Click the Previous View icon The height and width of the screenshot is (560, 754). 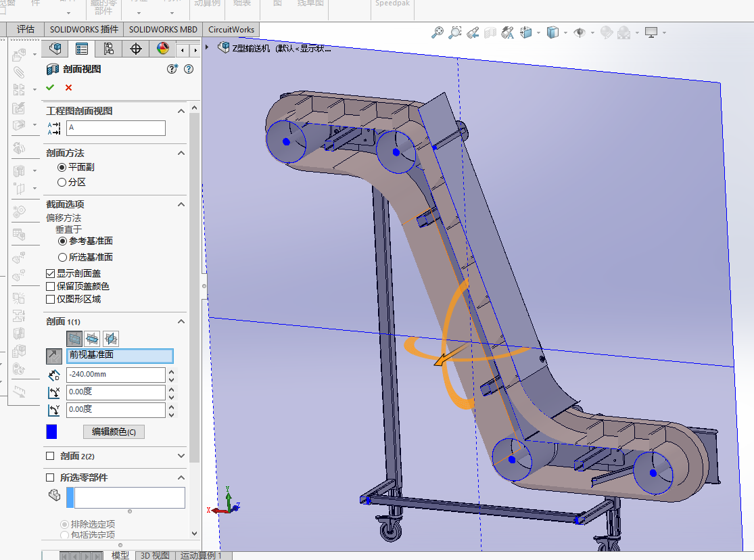click(x=473, y=32)
